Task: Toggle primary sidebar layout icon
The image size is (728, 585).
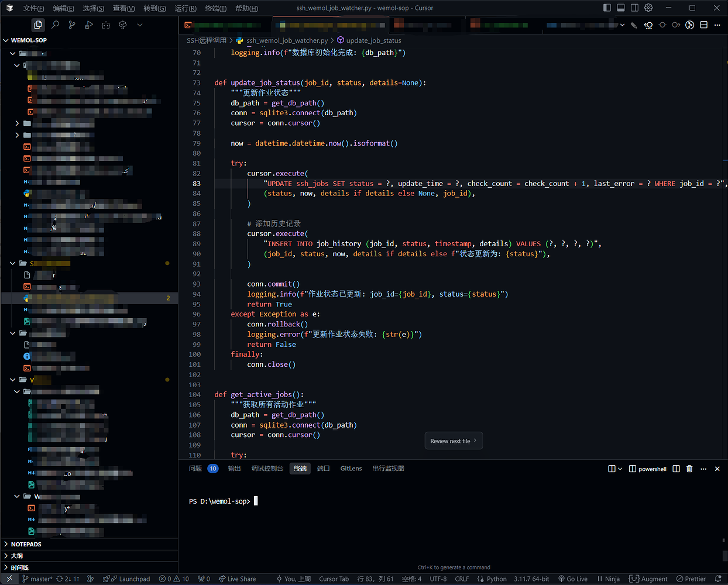Action: pos(607,8)
